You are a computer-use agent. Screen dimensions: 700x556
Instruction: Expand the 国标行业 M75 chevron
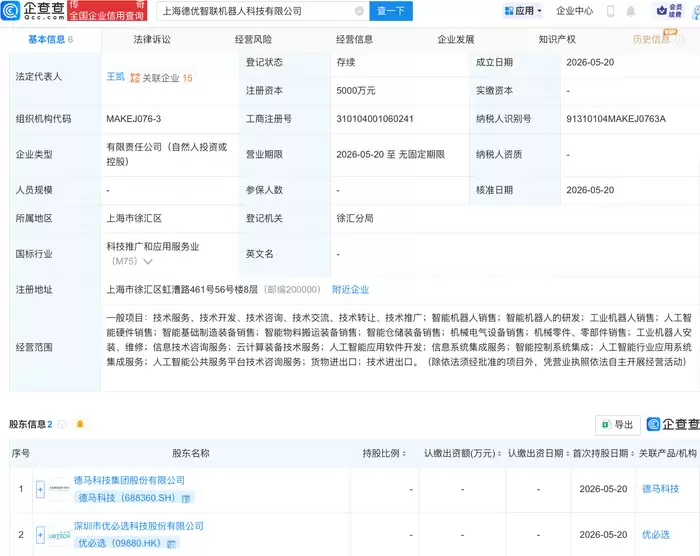pyautogui.click(x=147, y=262)
